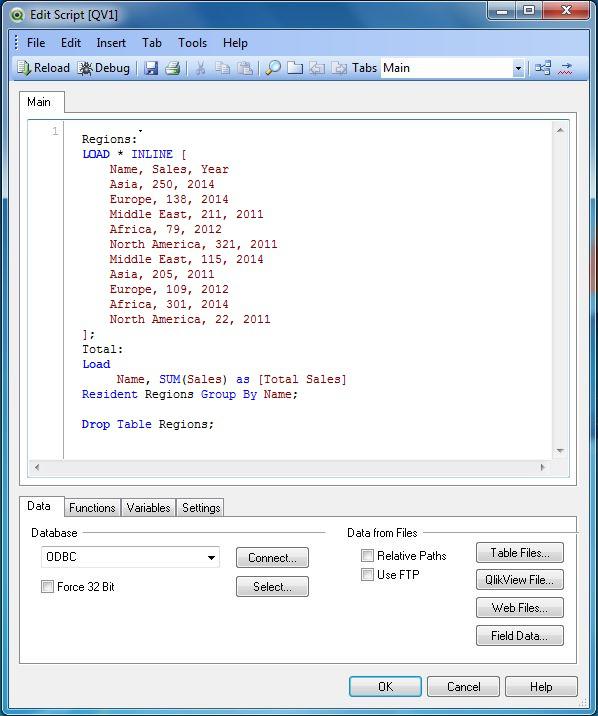Click horizontal scroll right arrow
This screenshot has height=716, width=598.
pyautogui.click(x=543, y=467)
